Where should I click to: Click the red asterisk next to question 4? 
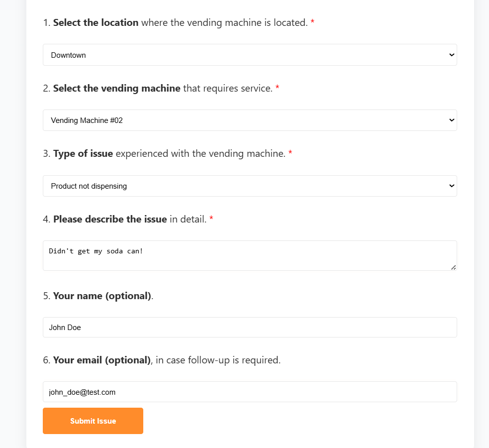(211, 219)
